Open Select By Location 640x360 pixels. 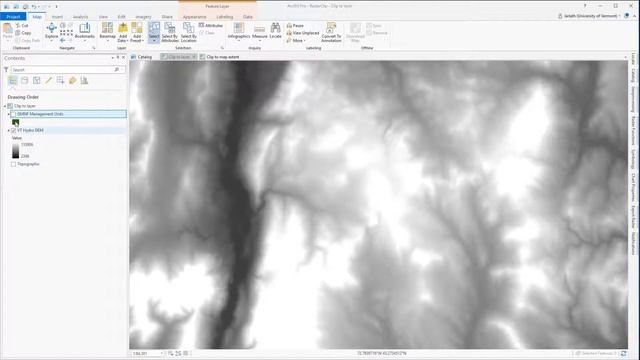[x=189, y=32]
